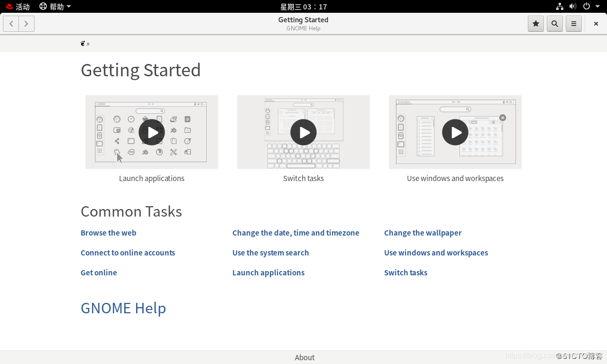The height and width of the screenshot is (364, 607).
Task: Open the 帮助 application menu
Action: tap(55, 7)
